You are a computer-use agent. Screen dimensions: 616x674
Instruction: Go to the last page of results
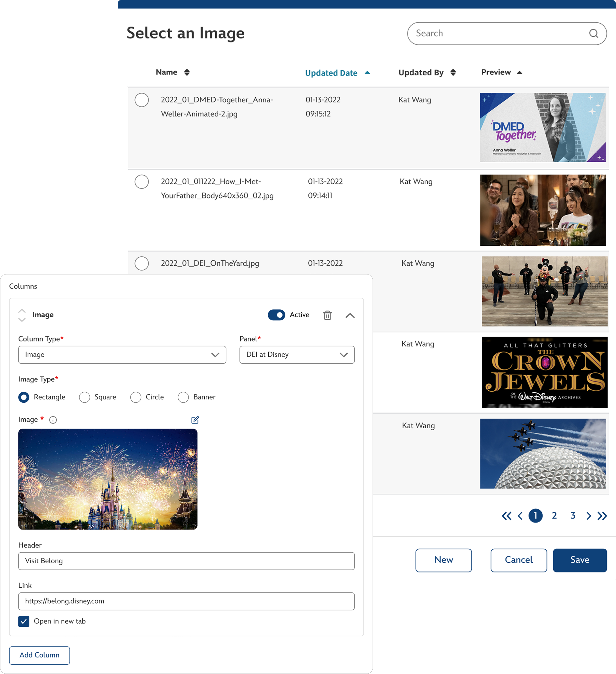click(x=602, y=516)
